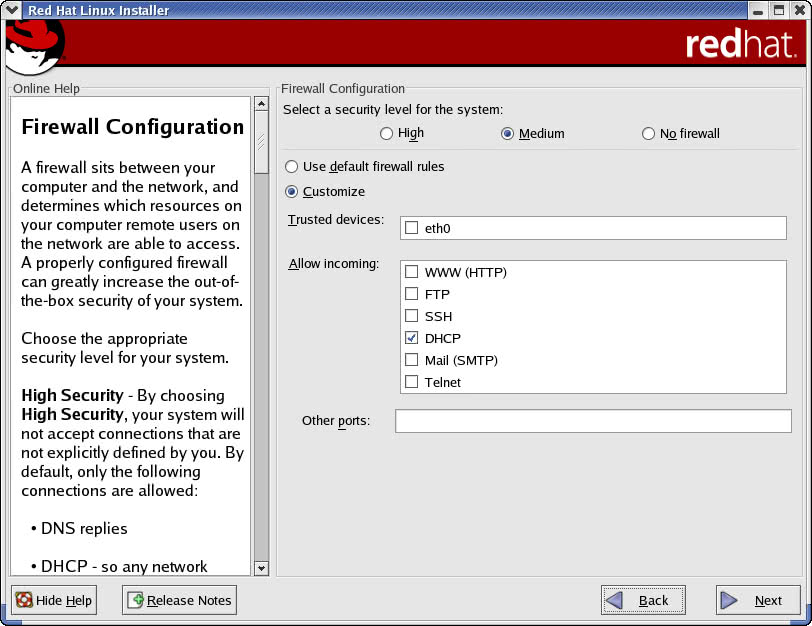Screen dimensions: 812x626
Task: Close the Red Hat Linux Installer window
Action: click(x=800, y=10)
